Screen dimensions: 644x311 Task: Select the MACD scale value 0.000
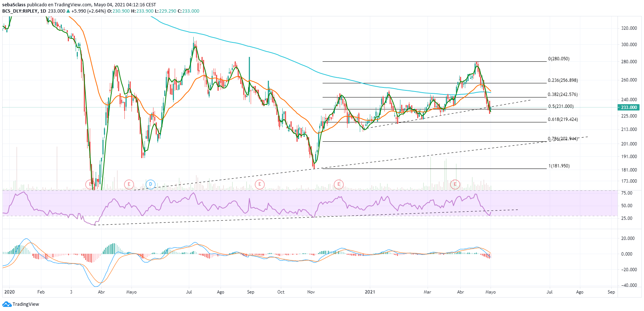[x=627, y=254]
